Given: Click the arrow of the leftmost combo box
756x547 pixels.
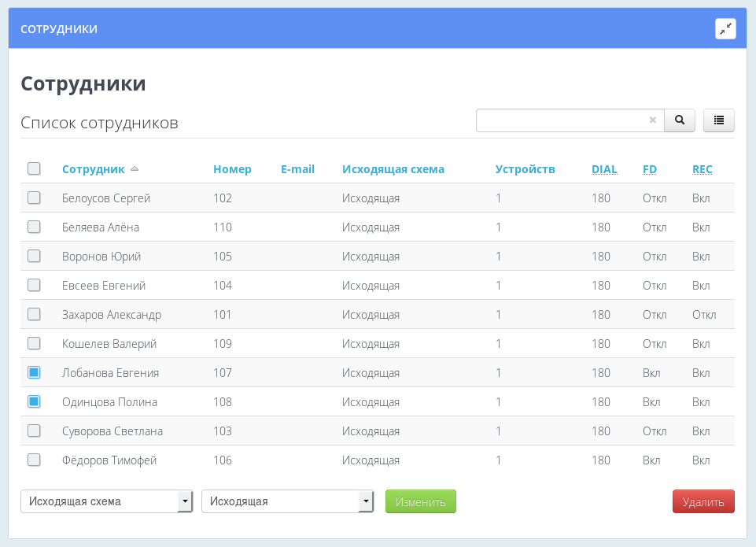Looking at the screenshot, I should tap(186, 501).
